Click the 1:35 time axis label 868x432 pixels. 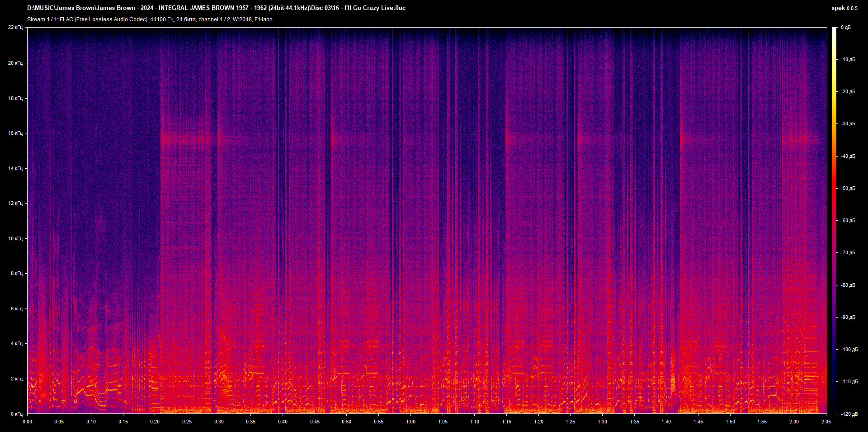click(635, 422)
